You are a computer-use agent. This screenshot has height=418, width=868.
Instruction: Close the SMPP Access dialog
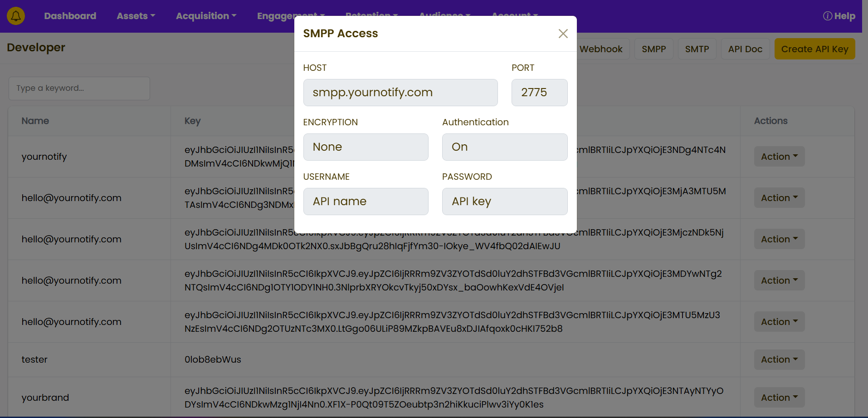pos(563,34)
